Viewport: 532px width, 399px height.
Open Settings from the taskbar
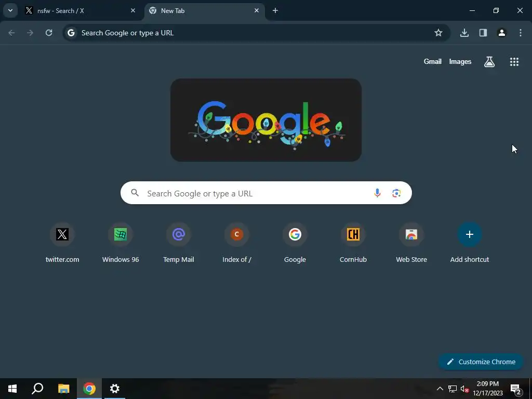115,389
